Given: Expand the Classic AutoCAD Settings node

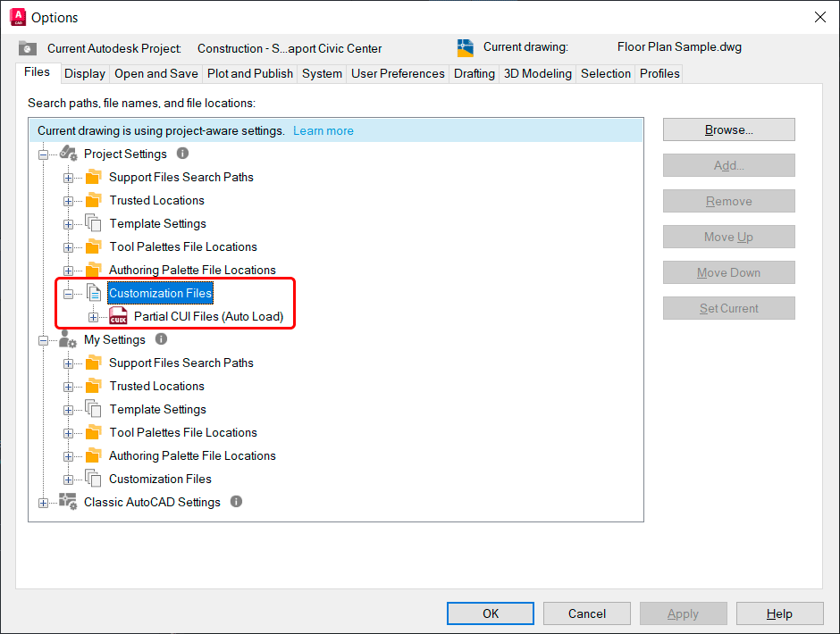Looking at the screenshot, I should pyautogui.click(x=44, y=503).
